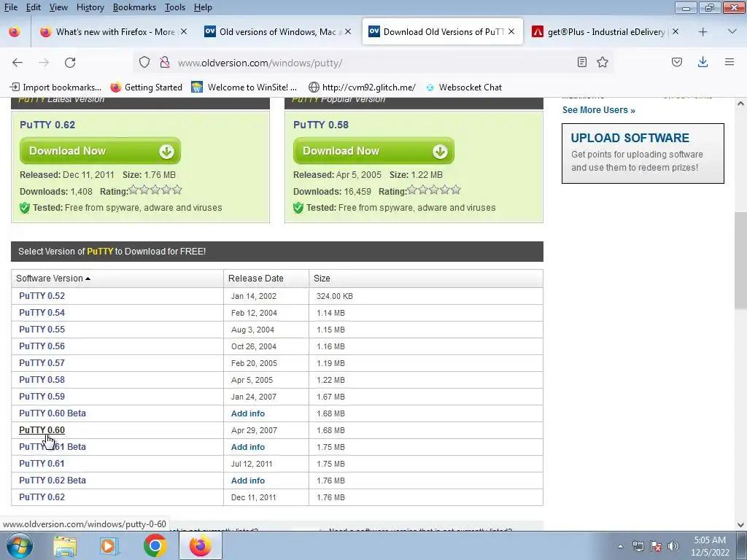
Task: Open PuTTY 0.52 version link
Action: [x=42, y=296]
